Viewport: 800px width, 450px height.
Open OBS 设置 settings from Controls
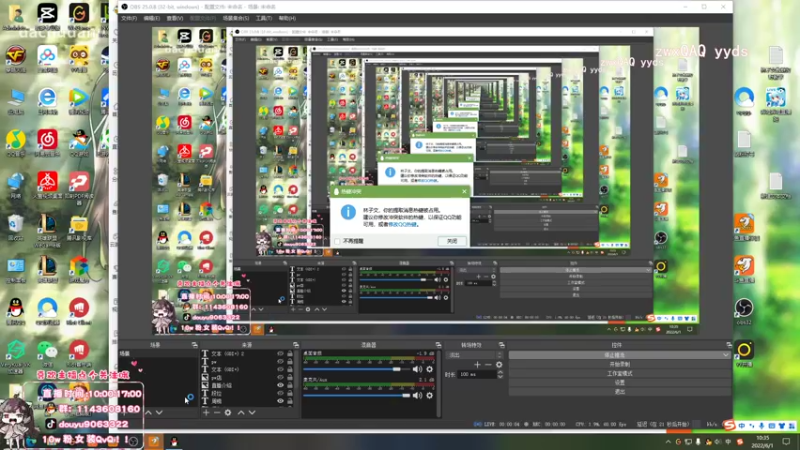click(620, 383)
